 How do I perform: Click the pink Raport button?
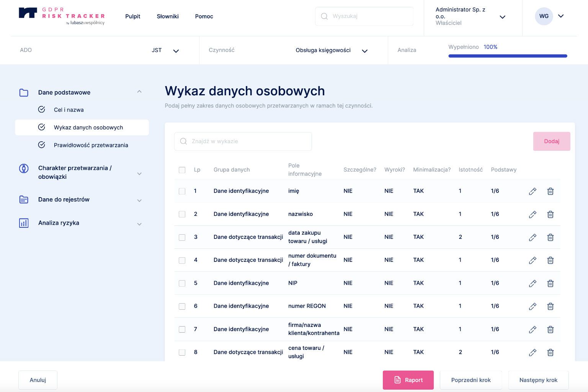[x=408, y=380]
